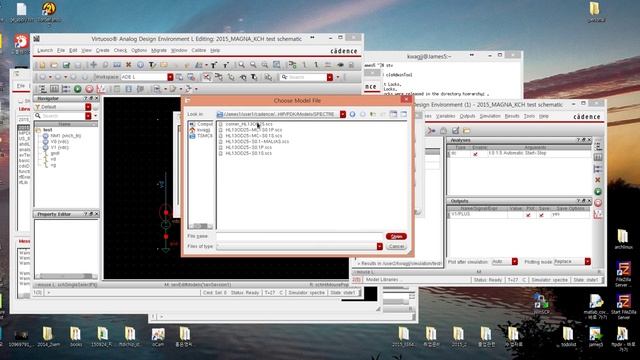This screenshot has height=360, width=640.
Task: Click the plot outputs waveform icon in Virtuoso
Action: tap(100, 89)
